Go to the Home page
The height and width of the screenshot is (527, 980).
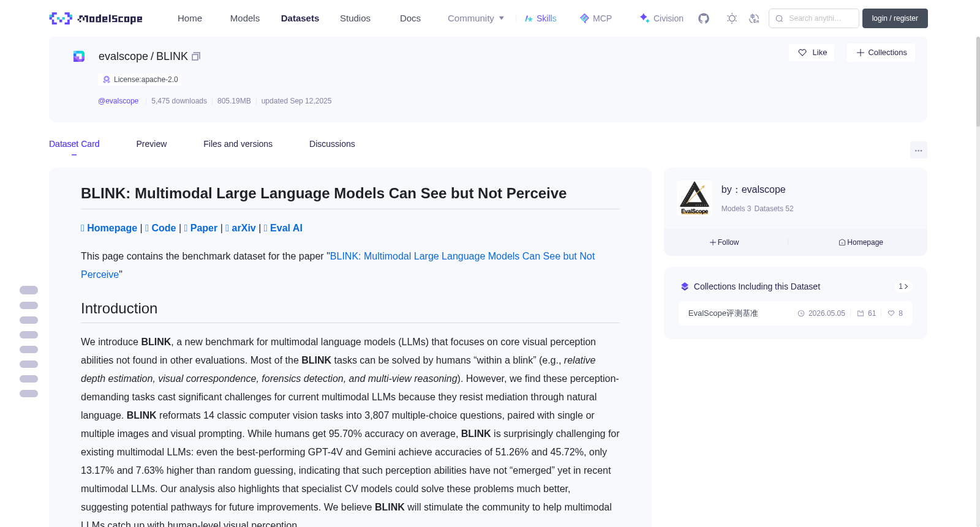tap(190, 18)
